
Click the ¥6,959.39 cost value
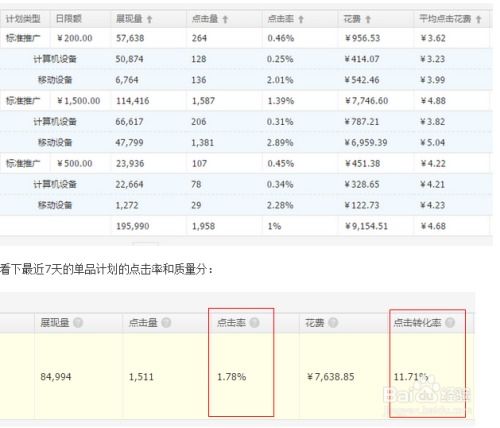[366, 143]
